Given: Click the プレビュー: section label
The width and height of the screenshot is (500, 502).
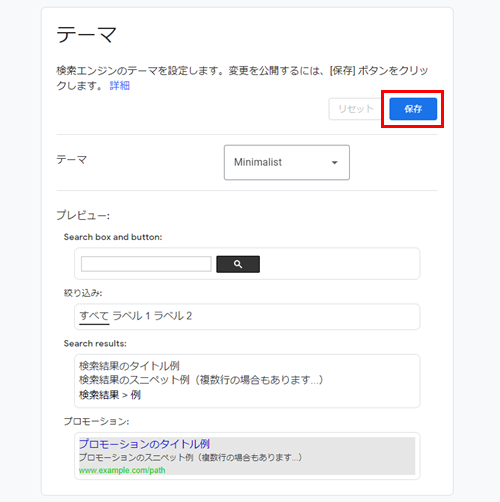Looking at the screenshot, I should pyautogui.click(x=83, y=215).
